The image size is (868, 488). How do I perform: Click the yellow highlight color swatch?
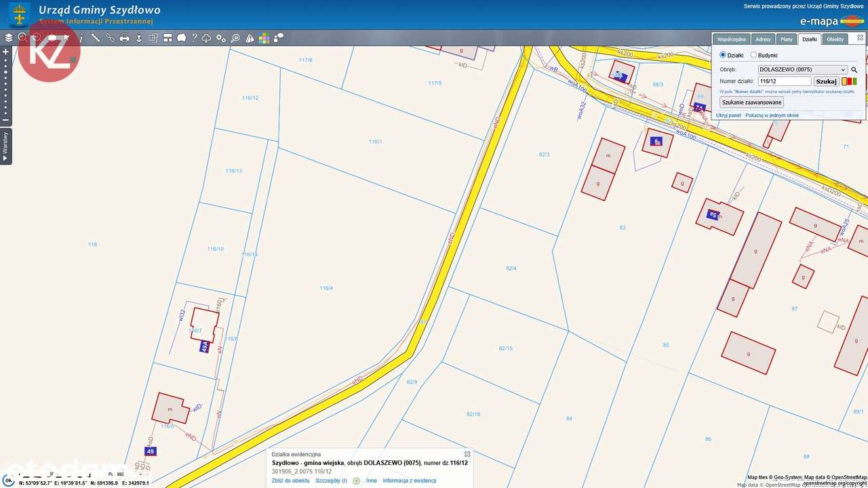click(844, 81)
